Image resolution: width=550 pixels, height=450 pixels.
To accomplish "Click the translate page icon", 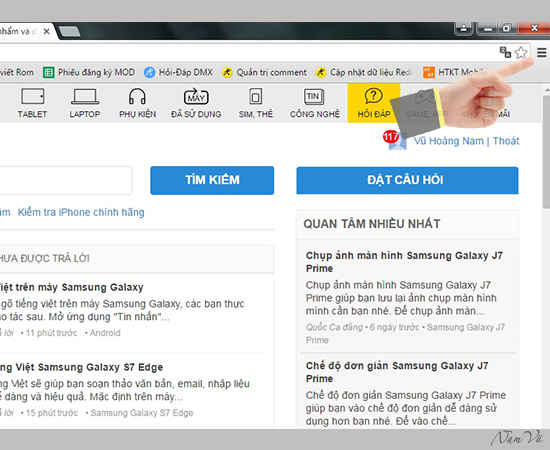I will point(505,52).
